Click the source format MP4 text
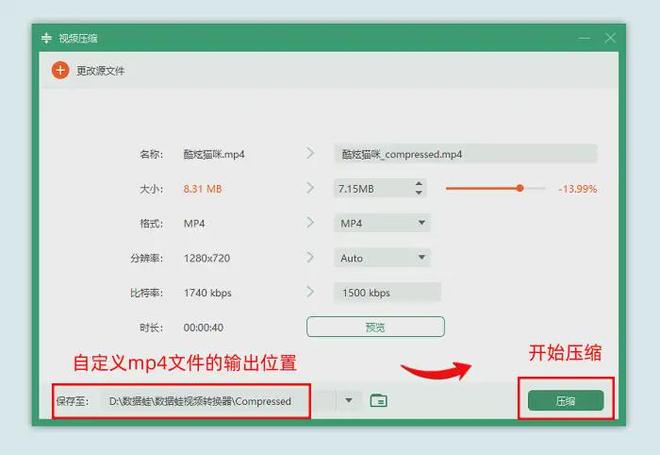This screenshot has height=455, width=660. pyautogui.click(x=194, y=224)
